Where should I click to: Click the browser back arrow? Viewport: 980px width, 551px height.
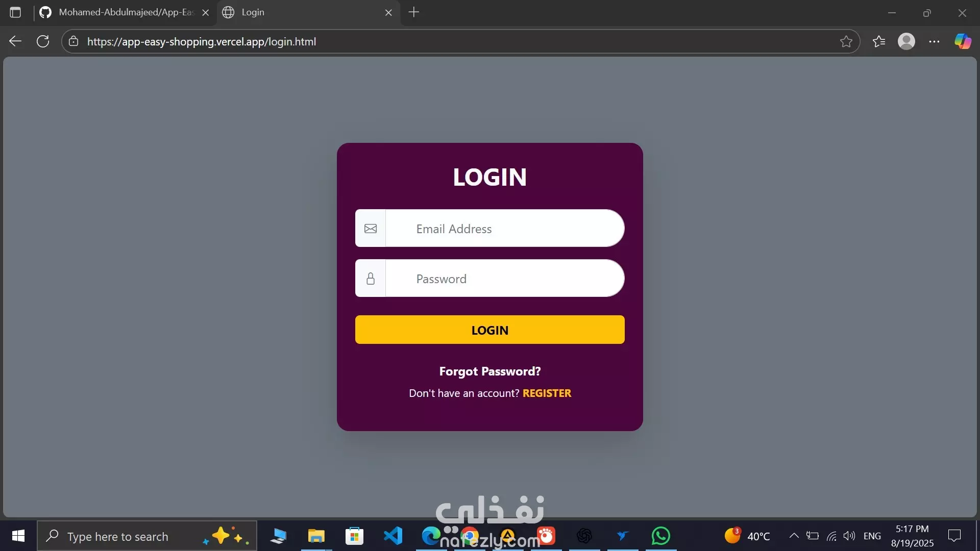pos(15,41)
